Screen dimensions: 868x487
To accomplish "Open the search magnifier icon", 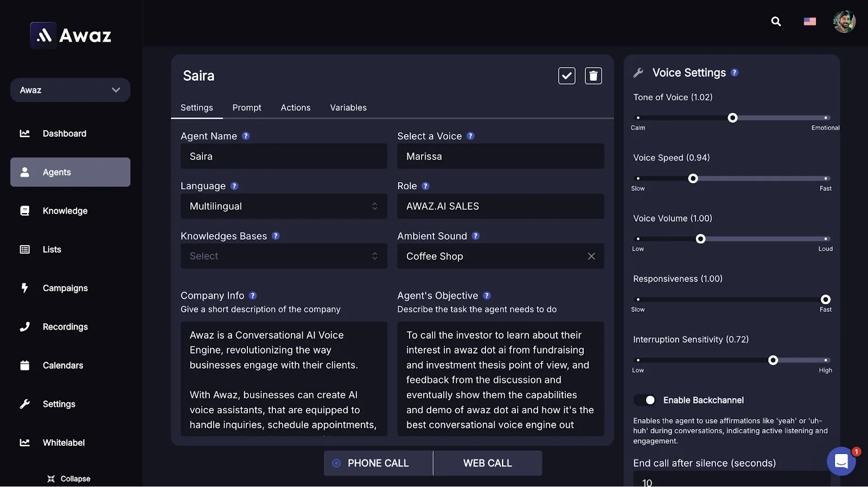I will (776, 22).
